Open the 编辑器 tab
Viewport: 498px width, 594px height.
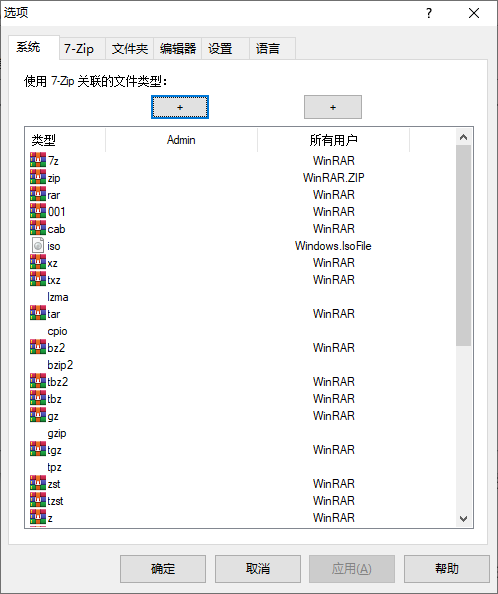178,48
